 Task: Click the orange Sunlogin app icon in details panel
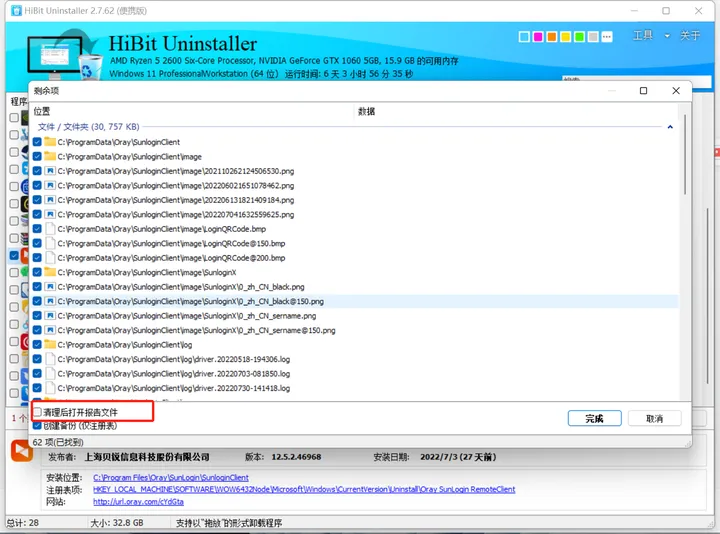click(x=22, y=451)
